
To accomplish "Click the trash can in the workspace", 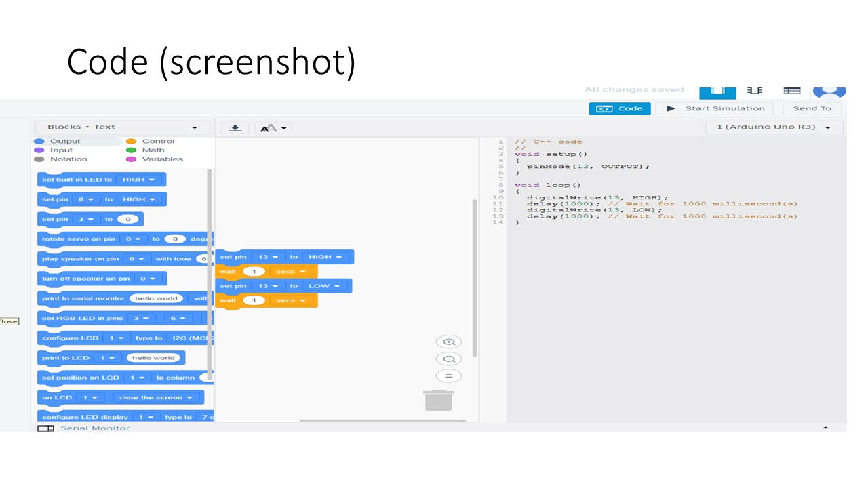I will pyautogui.click(x=438, y=400).
